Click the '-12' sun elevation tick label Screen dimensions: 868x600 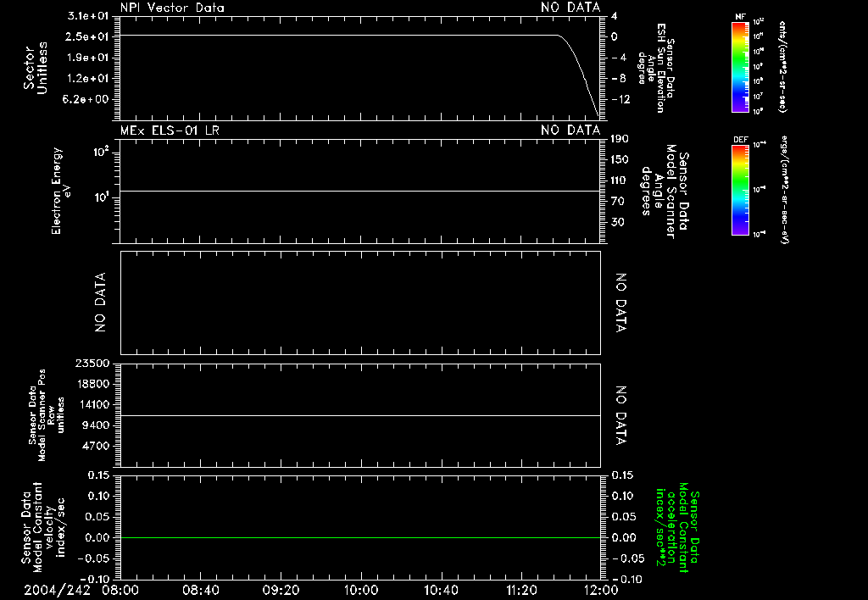coord(621,100)
